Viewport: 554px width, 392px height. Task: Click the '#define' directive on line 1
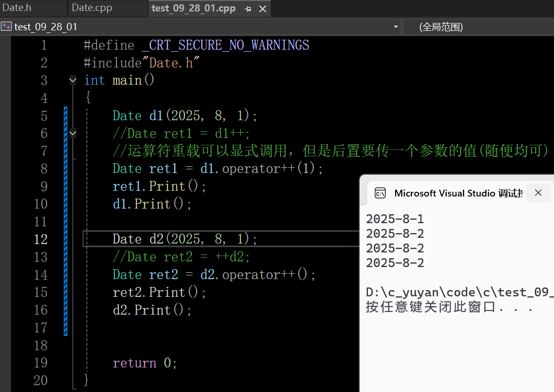pos(109,45)
